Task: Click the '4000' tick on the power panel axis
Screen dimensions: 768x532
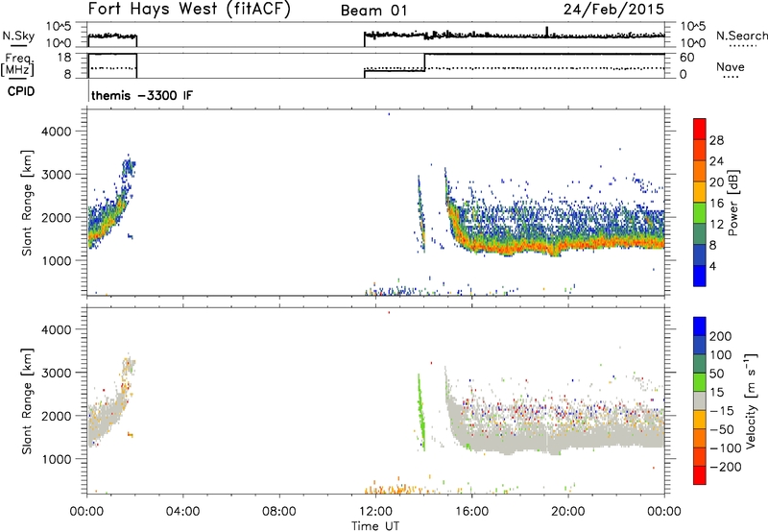Action: click(x=56, y=132)
